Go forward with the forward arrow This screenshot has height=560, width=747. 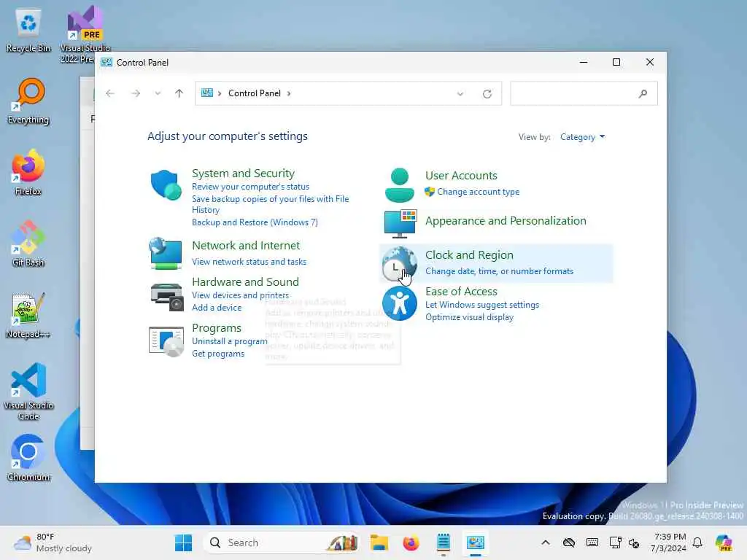point(136,93)
